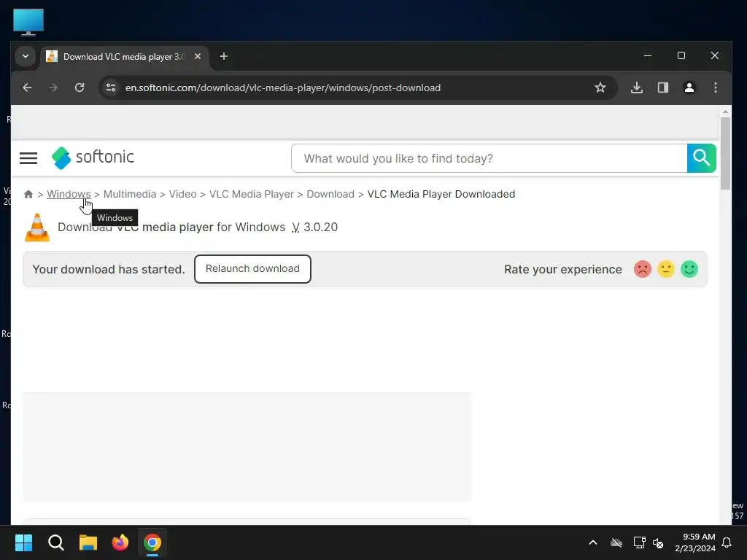
Task: Close the Download VLC media player tab
Action: 198,56
